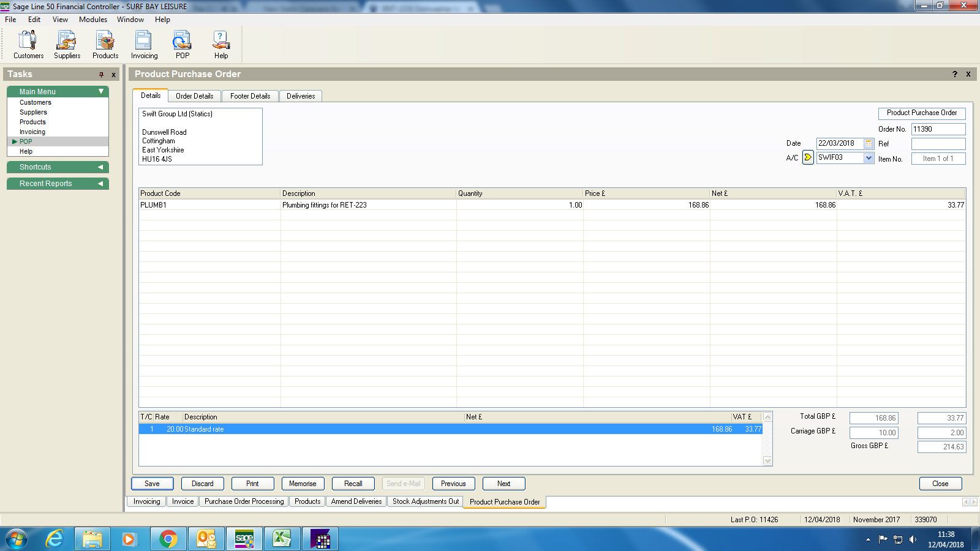Click the Help toolbar icon
The image size is (980, 551).
(x=221, y=45)
